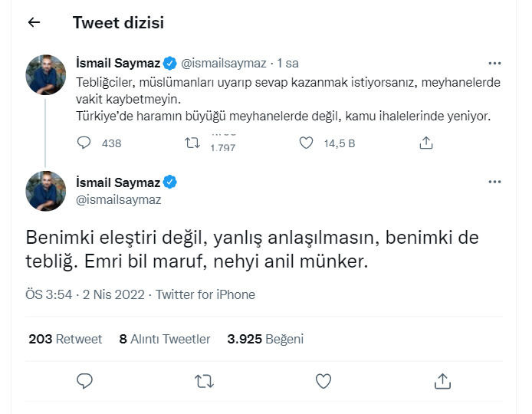Screen dimensions: 532x414
Task: Retweet the first tweet in the thread
Action: 195,143
